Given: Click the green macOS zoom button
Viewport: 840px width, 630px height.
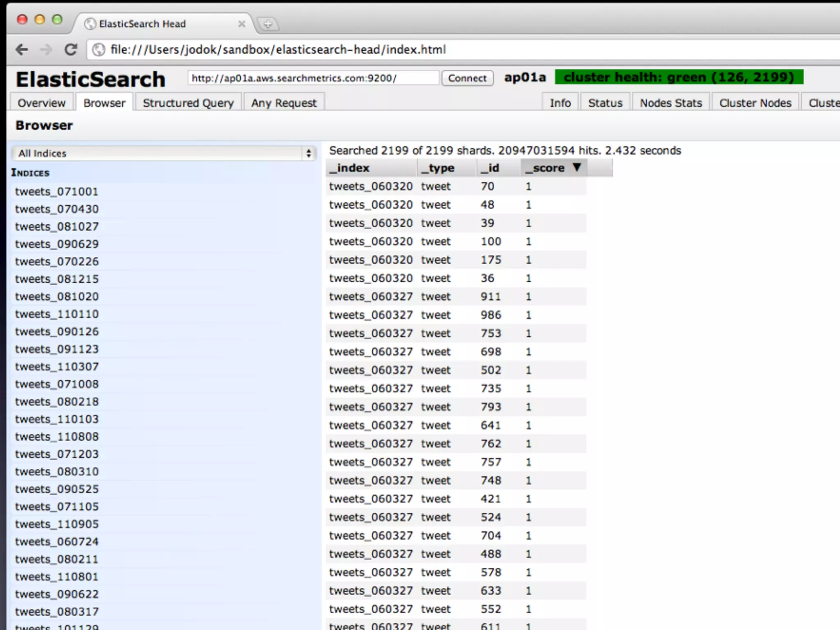Looking at the screenshot, I should click(x=57, y=19).
